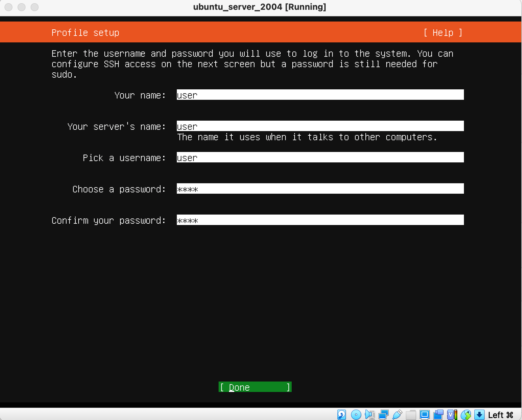Click the 'Choose a password:' label
522x420 pixels.
pos(119,189)
